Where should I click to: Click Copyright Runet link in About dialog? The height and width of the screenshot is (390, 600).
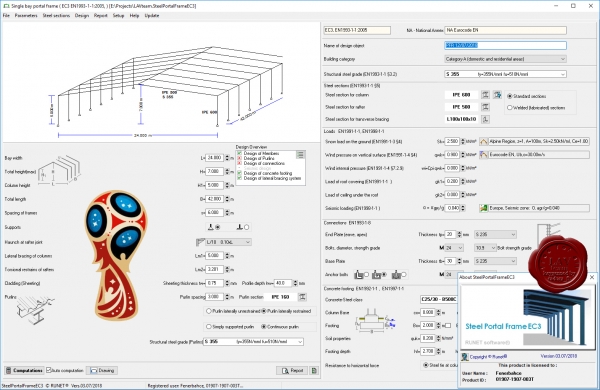click(x=488, y=356)
